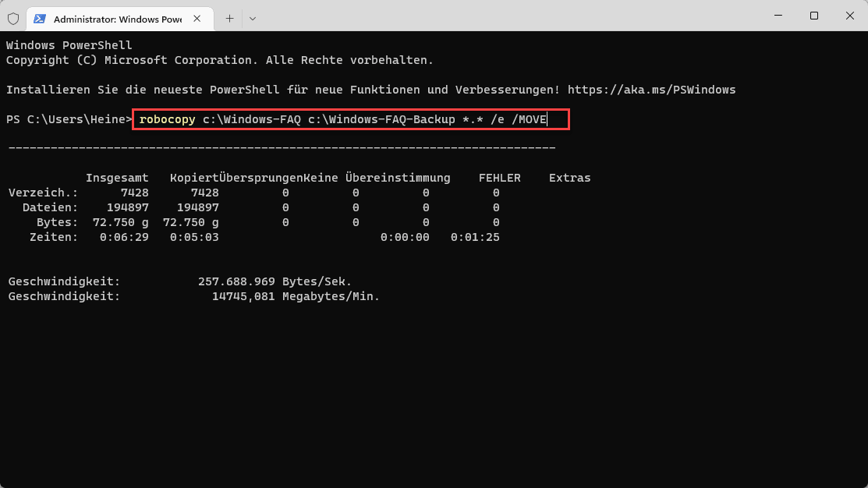Click the Dateien count 194897 under Kopiert
This screenshot has width=868, height=488.
click(x=197, y=207)
